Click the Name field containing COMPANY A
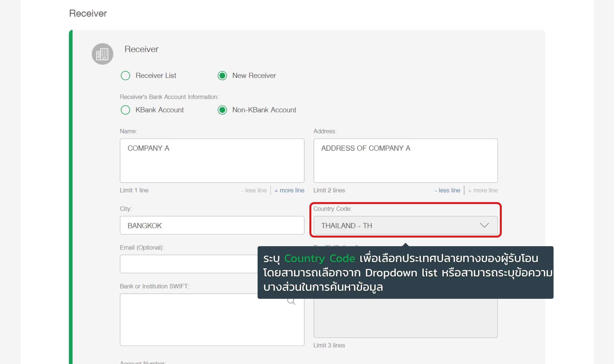 (212, 160)
